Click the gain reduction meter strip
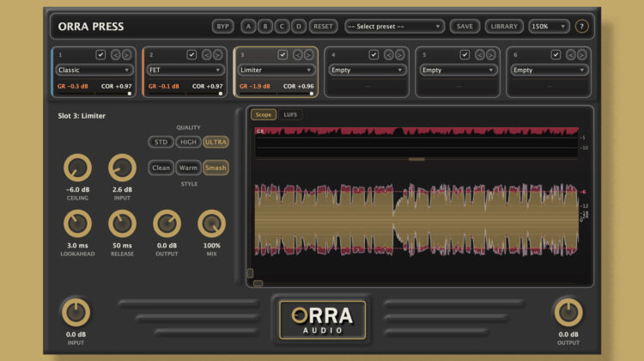The image size is (644, 361). click(x=416, y=143)
